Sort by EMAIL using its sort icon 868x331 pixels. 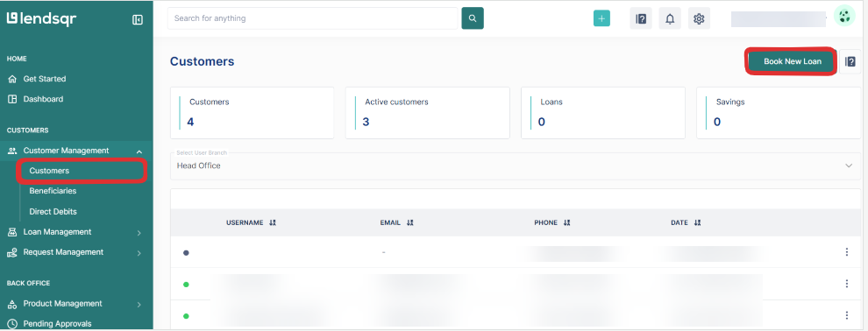pyautogui.click(x=409, y=222)
